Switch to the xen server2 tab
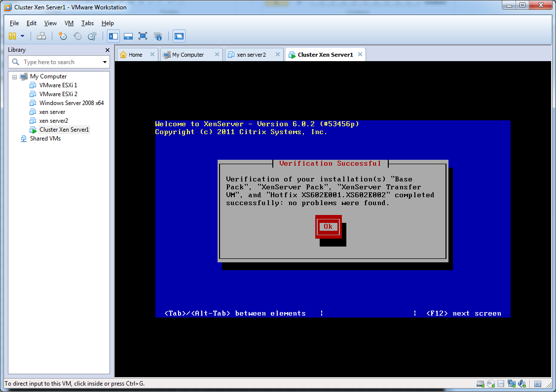Image resolution: width=556 pixels, height=392 pixels. point(251,55)
